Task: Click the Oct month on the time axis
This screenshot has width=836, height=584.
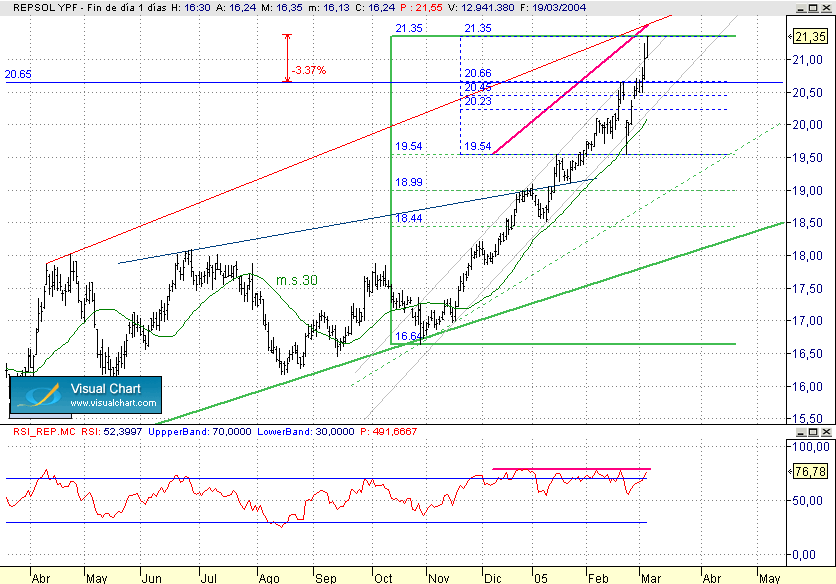Action: pyautogui.click(x=383, y=578)
